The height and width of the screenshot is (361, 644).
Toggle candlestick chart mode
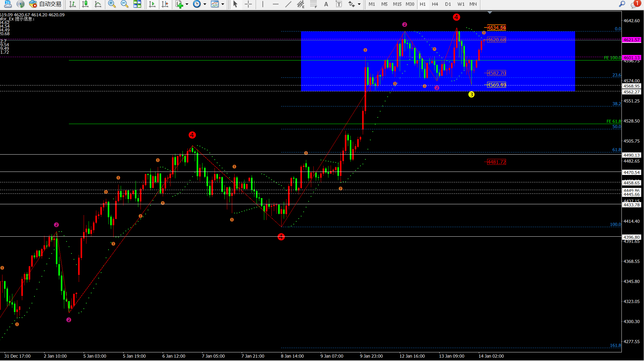coord(85,4)
